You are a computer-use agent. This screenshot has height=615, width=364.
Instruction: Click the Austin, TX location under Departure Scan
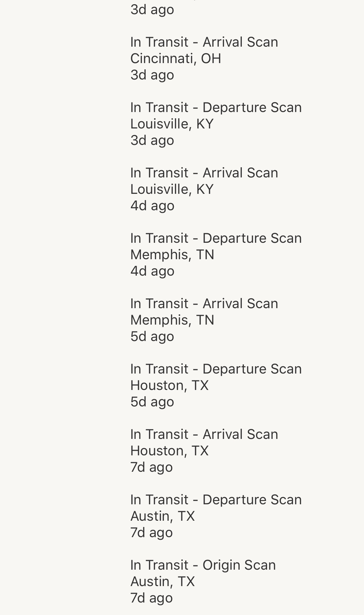(x=162, y=516)
